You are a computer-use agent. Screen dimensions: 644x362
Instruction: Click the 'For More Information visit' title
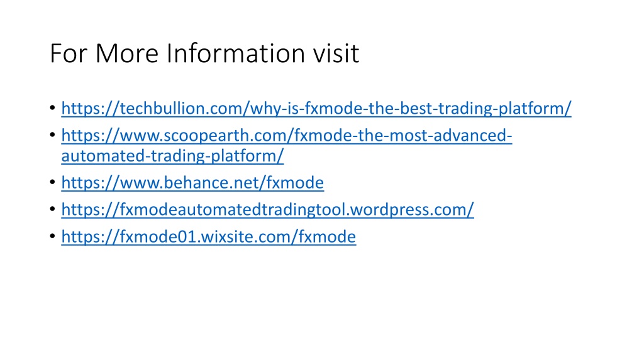(x=204, y=53)
